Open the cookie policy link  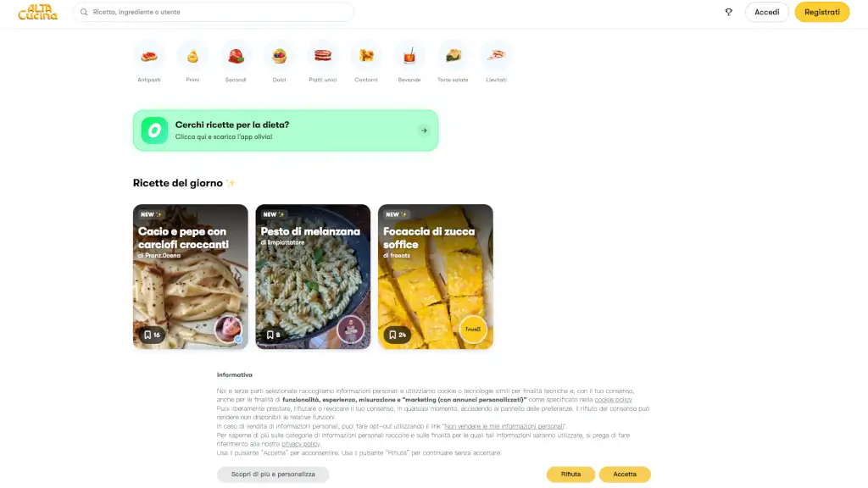coord(613,400)
